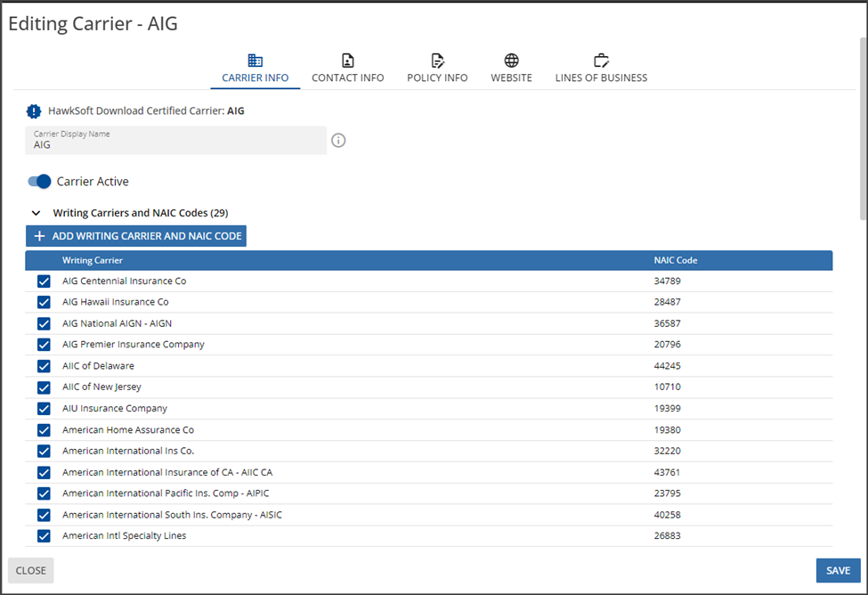Viewport: 868px width, 595px height.
Task: Collapse Writing Carriers and NAIC Codes section
Action: (36, 213)
